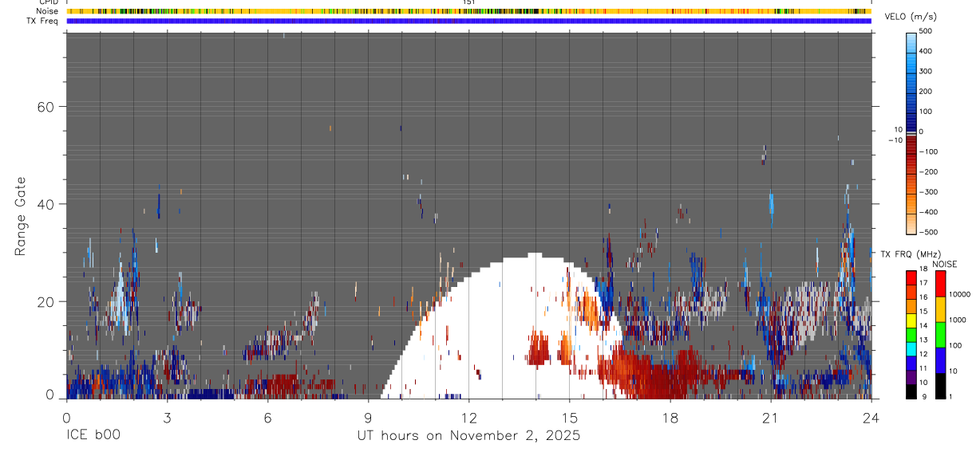Click the "40" tick on the Range Gate axis
Image resolution: width=980 pixels, height=452 pixels.
45,204
